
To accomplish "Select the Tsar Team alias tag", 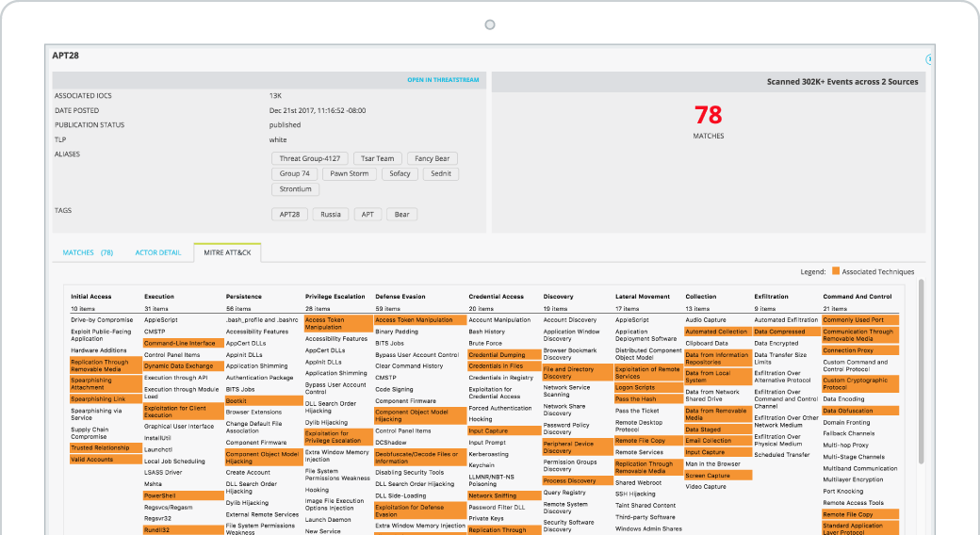I will [378, 159].
